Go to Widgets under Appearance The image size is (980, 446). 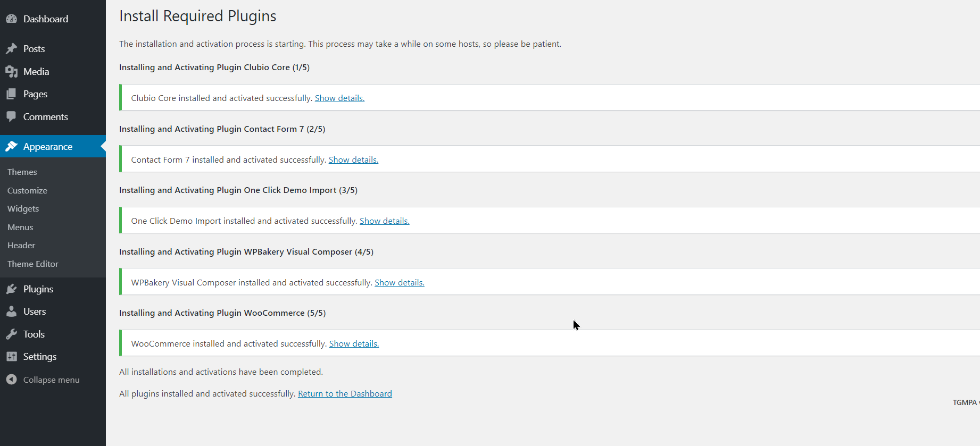pos(23,209)
